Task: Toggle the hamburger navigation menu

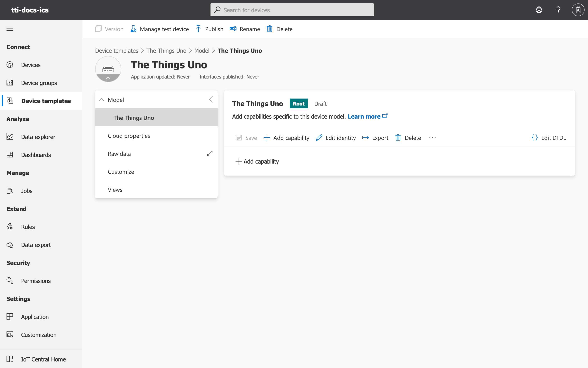Action: (10, 29)
